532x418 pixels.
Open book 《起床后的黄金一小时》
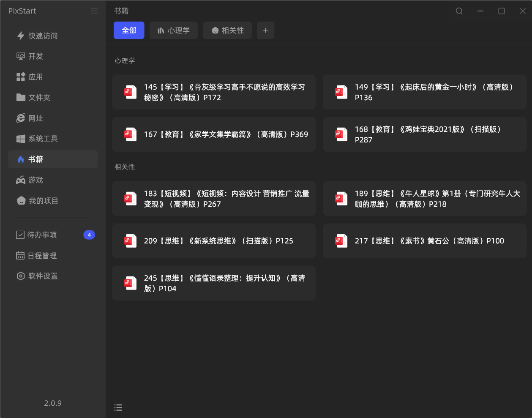425,92
